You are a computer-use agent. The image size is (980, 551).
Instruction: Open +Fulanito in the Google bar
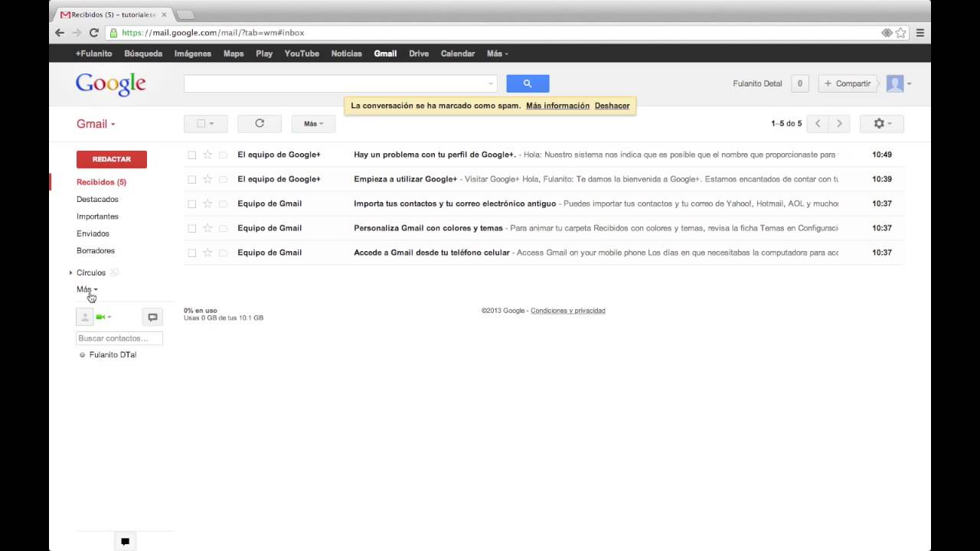pos(93,54)
